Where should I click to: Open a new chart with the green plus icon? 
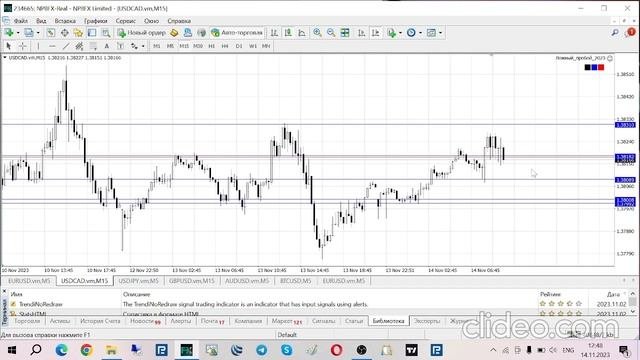9,33
